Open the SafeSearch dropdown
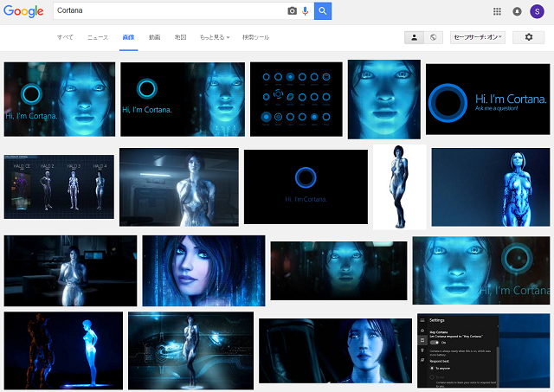The width and height of the screenshot is (554, 392). click(x=478, y=37)
